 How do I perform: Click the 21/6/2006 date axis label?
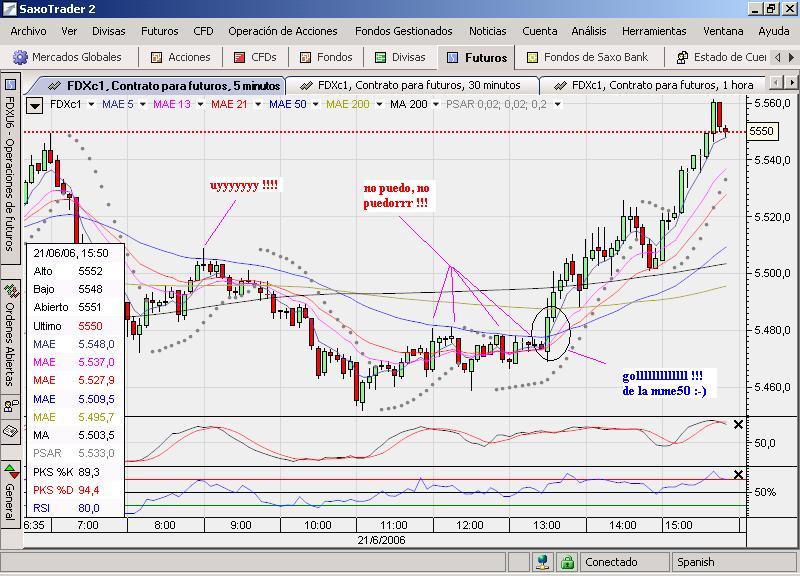(381, 540)
